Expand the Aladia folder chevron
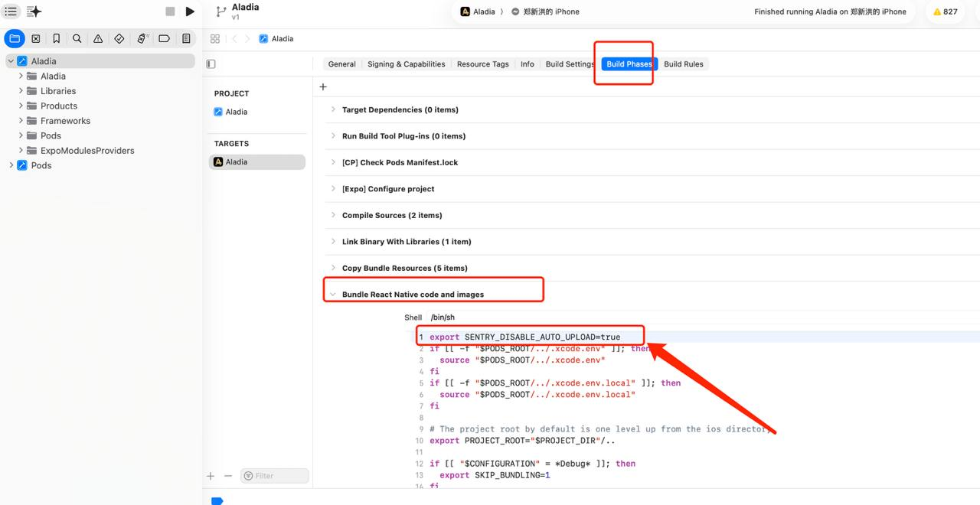This screenshot has width=980, height=505. (21, 76)
